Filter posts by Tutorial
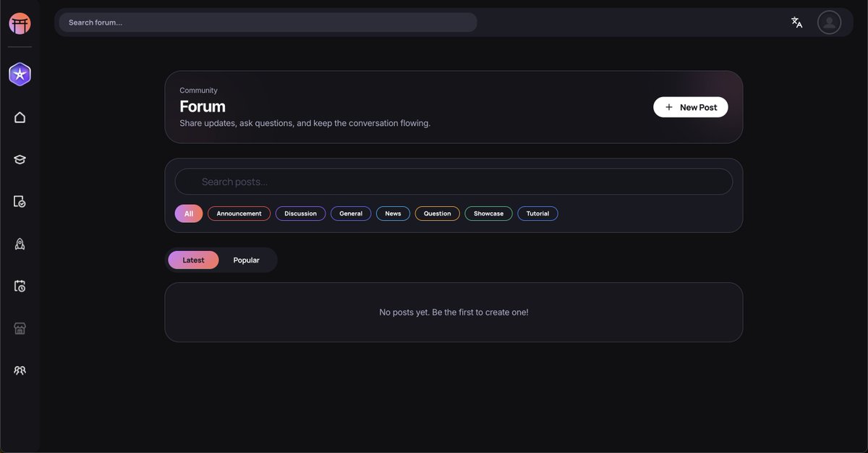Screen dimensions: 868x453 537,213
